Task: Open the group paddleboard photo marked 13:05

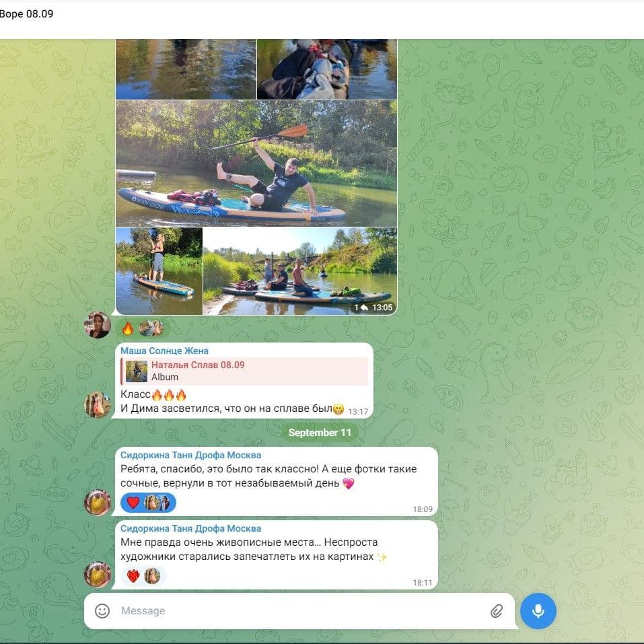Action: click(x=299, y=271)
